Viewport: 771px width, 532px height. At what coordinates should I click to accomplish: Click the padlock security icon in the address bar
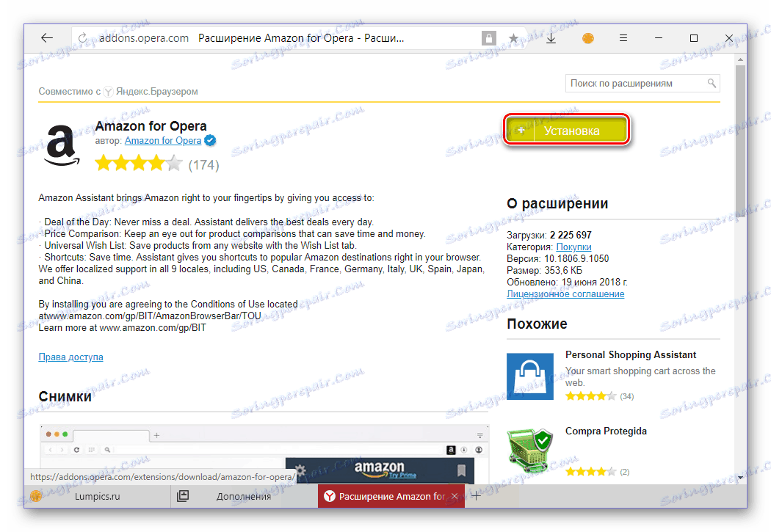pos(489,38)
